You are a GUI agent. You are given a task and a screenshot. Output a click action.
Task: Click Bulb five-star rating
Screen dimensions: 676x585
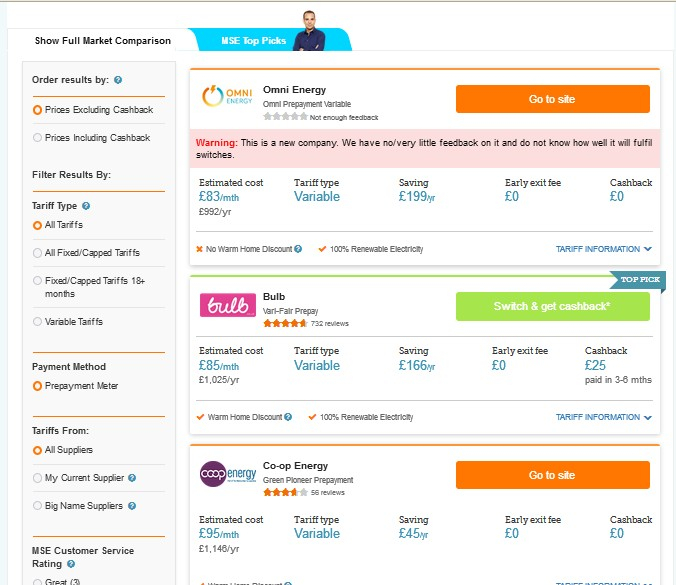tap(285, 323)
